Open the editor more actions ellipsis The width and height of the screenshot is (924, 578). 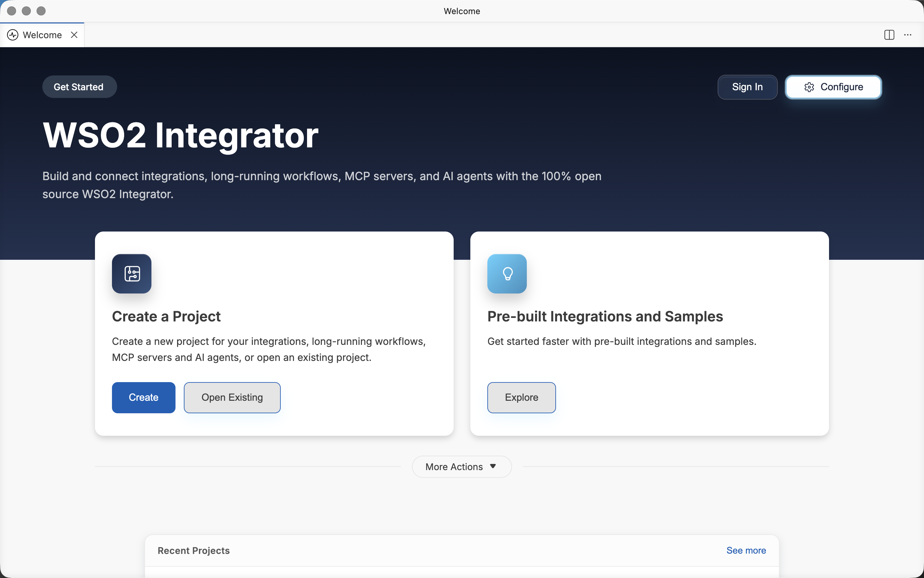click(x=908, y=35)
